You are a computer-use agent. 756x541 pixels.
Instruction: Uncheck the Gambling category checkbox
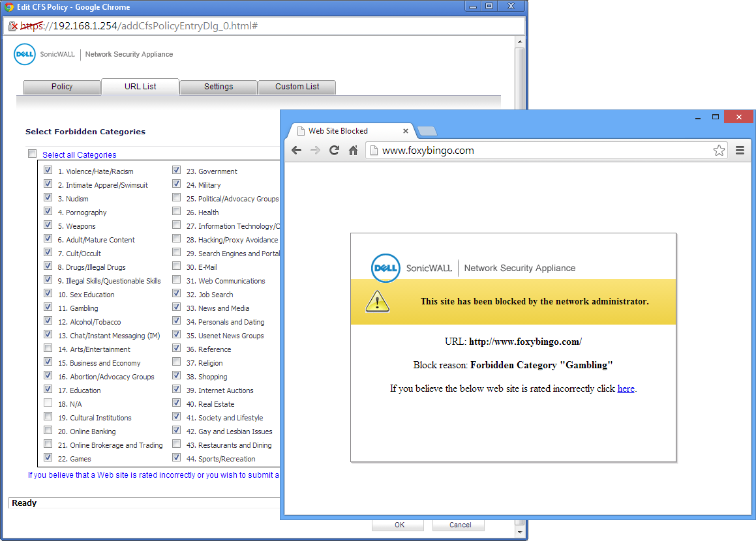click(x=48, y=307)
